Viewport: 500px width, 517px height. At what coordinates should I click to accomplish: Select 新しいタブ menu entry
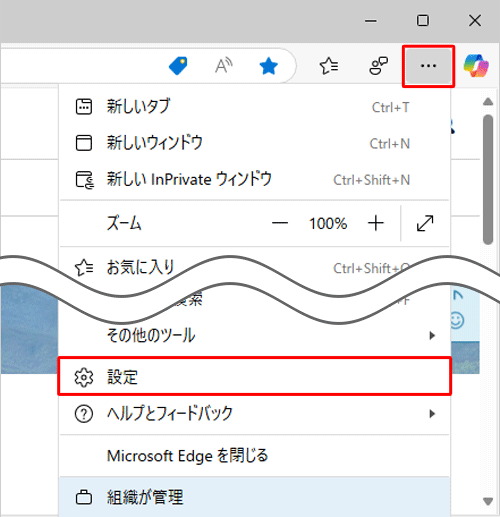click(255, 107)
